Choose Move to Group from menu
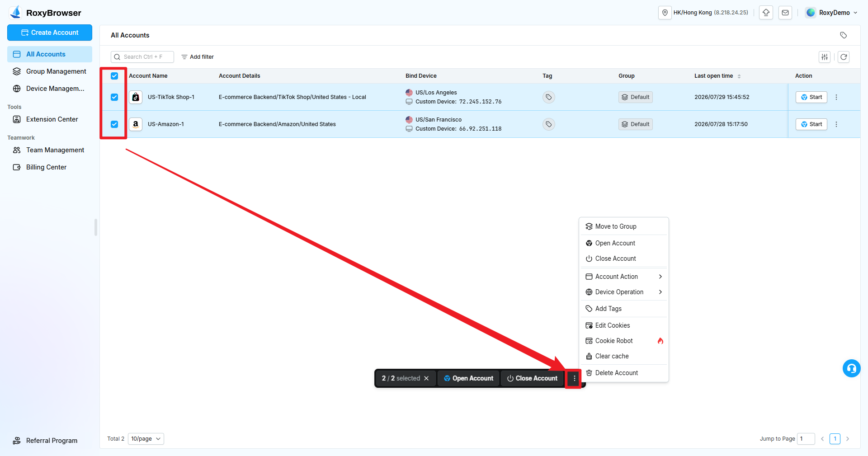 point(624,226)
